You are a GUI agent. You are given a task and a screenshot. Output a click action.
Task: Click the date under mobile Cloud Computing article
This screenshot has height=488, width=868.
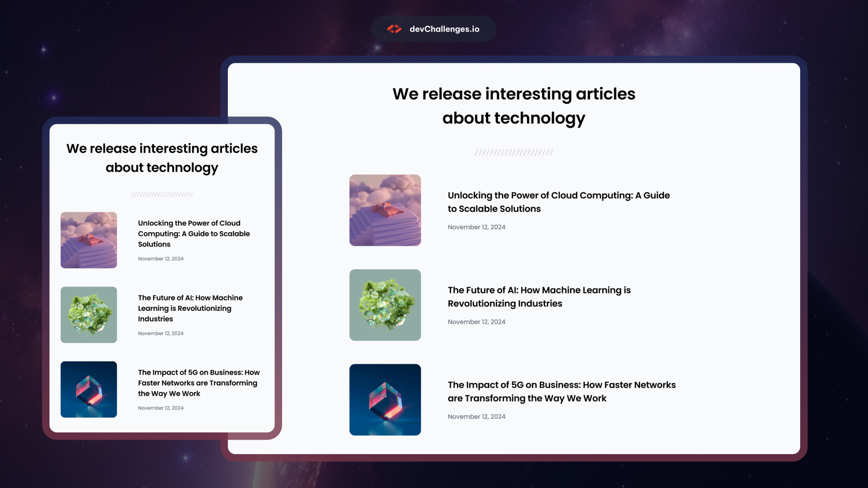[160, 259]
